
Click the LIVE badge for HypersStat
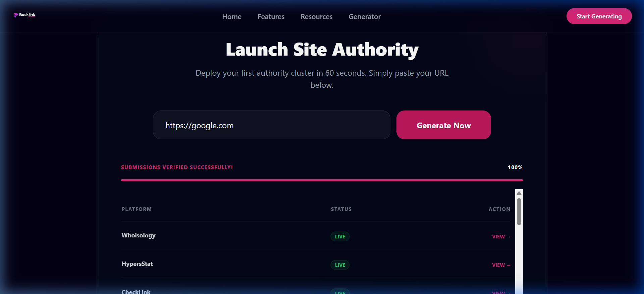click(x=340, y=265)
